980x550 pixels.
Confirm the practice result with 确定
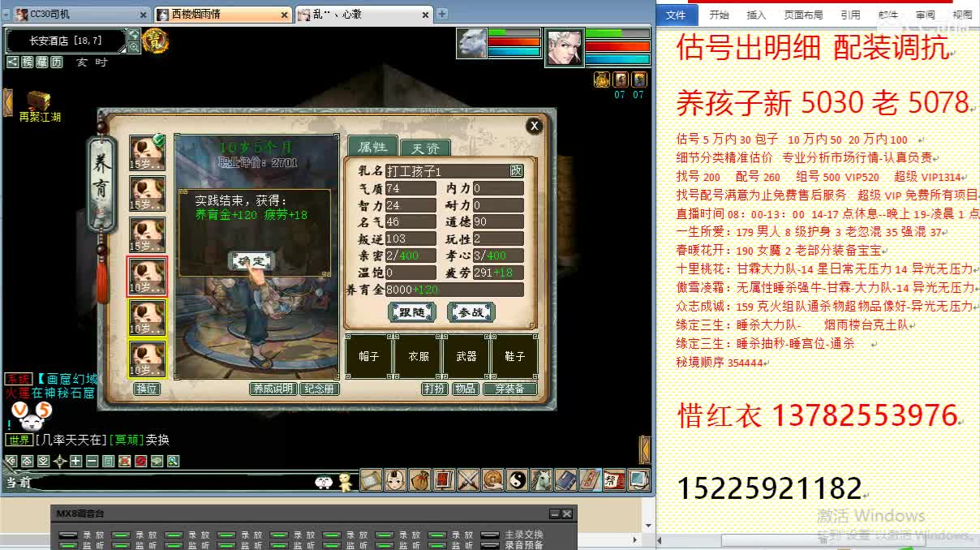[253, 260]
